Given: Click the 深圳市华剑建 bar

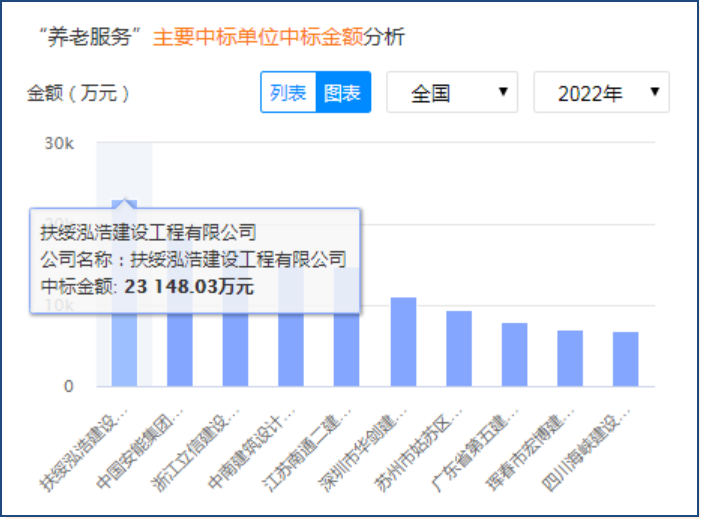Looking at the screenshot, I should (x=403, y=342).
